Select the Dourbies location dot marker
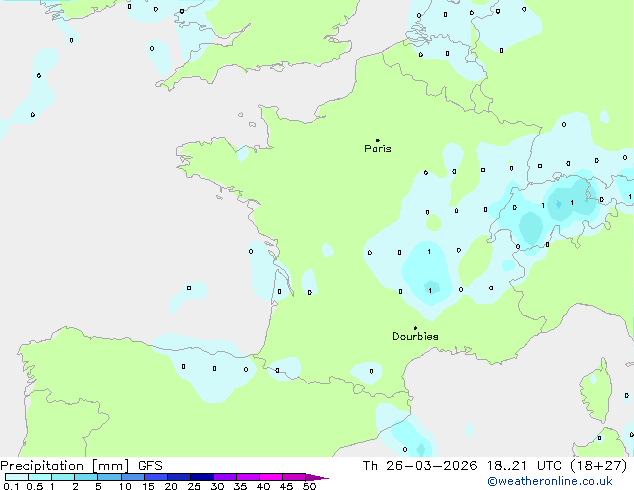The width and height of the screenshot is (634, 490). point(415,328)
